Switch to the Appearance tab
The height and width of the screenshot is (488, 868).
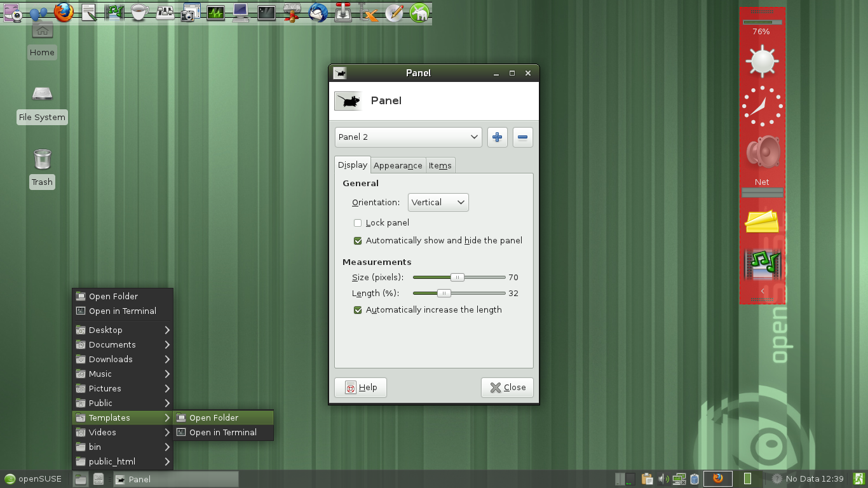pyautogui.click(x=398, y=166)
